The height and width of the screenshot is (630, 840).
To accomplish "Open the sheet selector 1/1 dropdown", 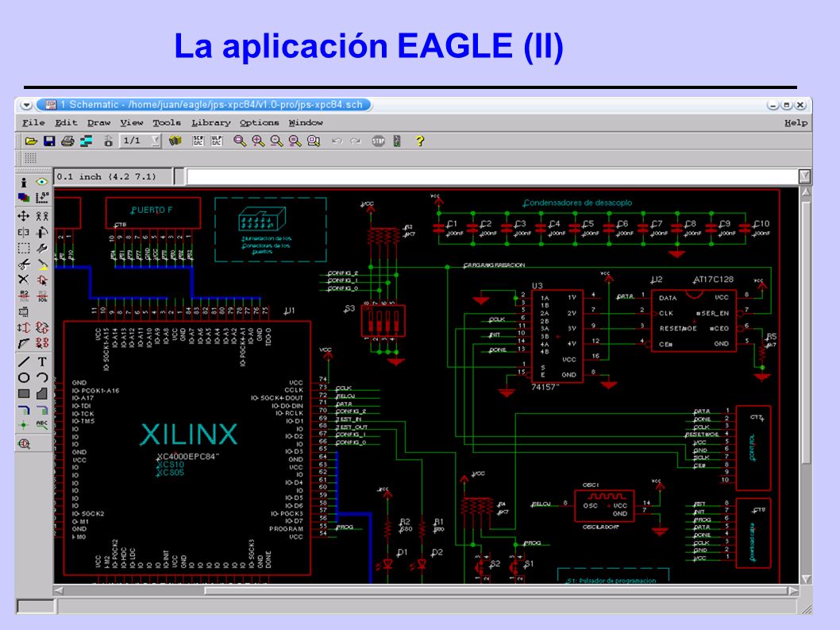I will coord(155,141).
